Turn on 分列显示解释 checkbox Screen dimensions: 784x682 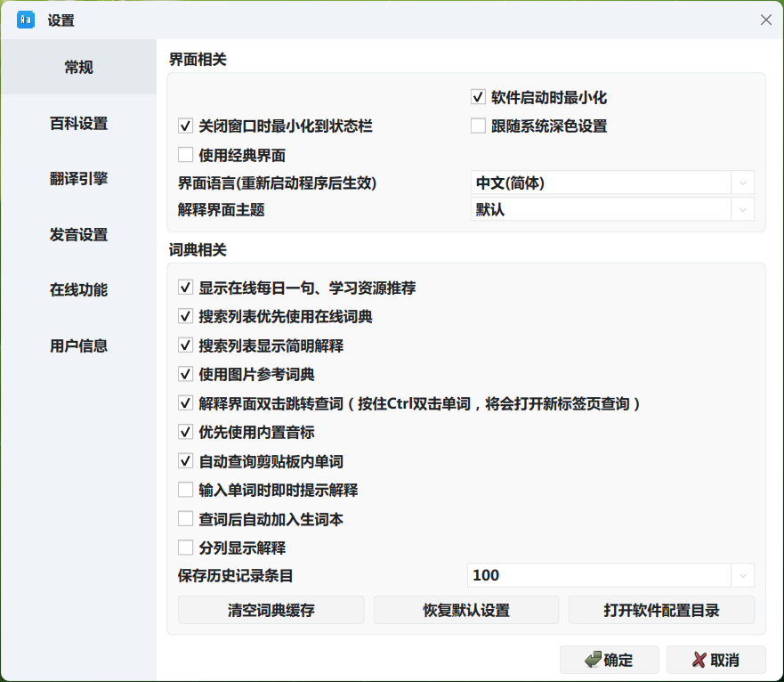click(185, 548)
